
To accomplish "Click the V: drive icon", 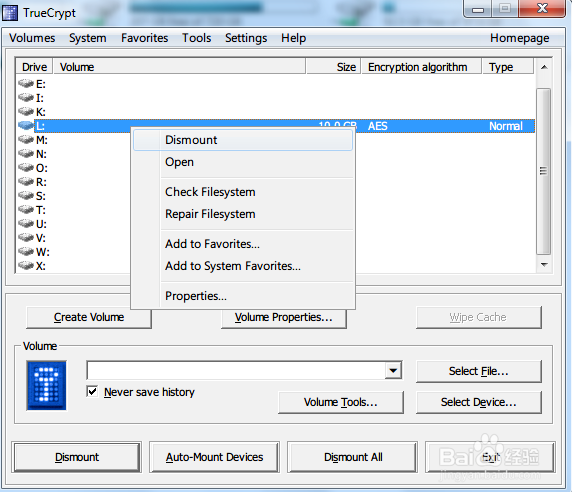I will pos(26,237).
